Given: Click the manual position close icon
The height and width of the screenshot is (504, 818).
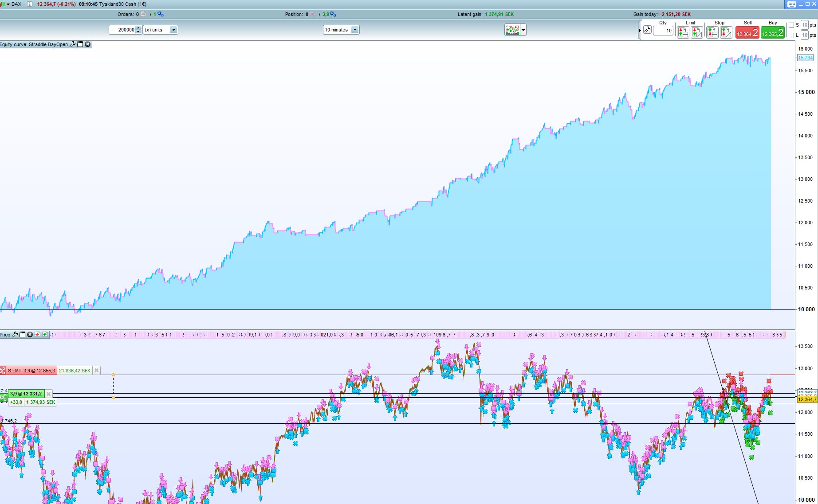Looking at the screenshot, I should click(312, 14).
